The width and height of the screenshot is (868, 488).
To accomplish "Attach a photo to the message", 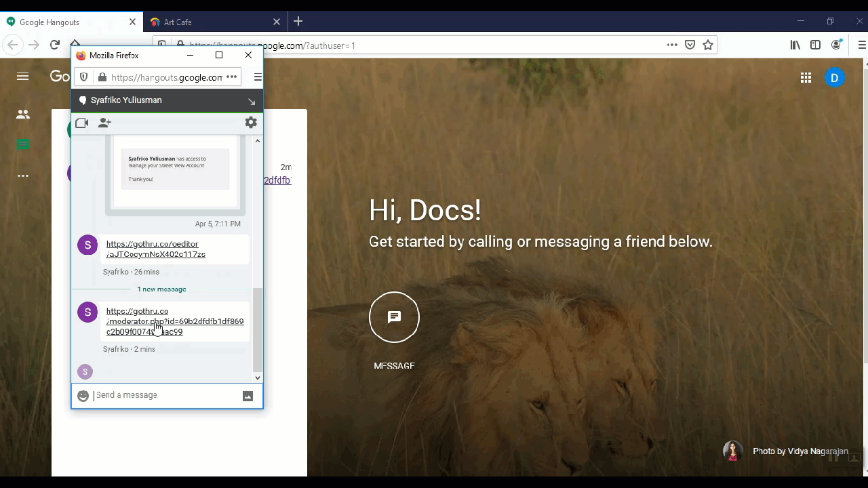I will [248, 396].
